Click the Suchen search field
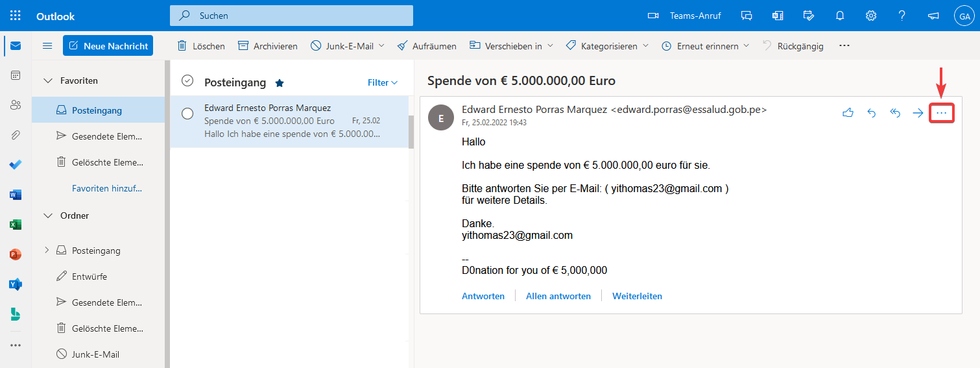The width and height of the screenshot is (980, 368). (x=292, y=16)
